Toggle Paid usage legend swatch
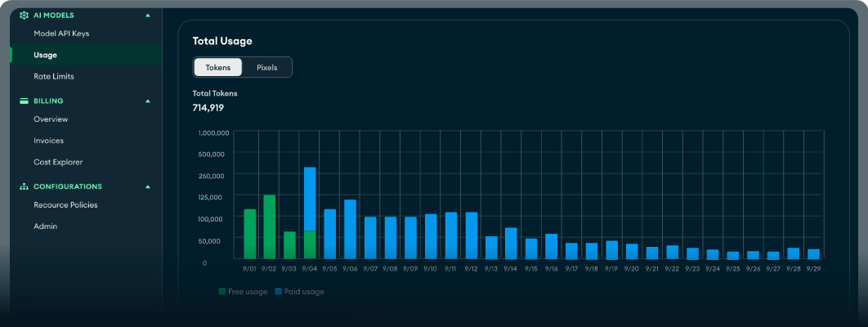 (280, 292)
